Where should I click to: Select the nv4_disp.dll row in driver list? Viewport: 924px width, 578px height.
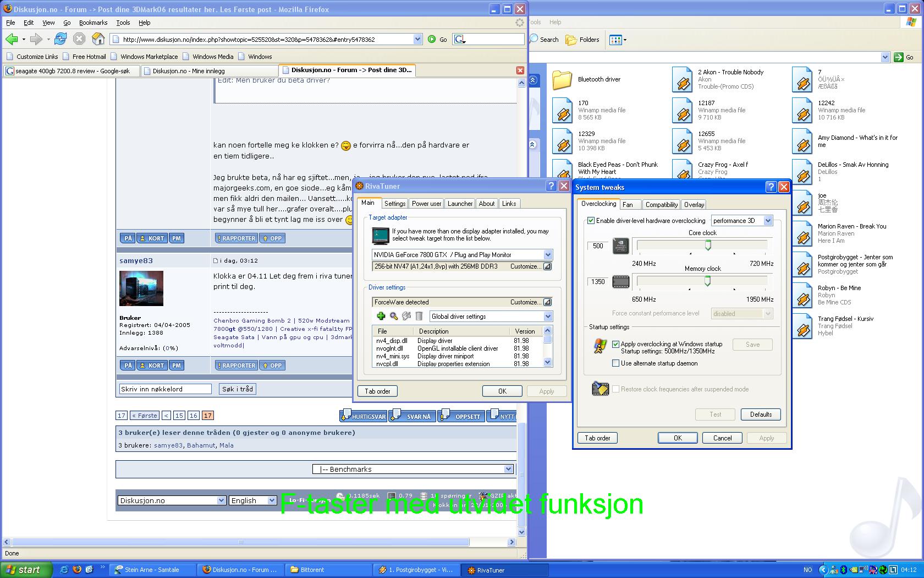pyautogui.click(x=458, y=341)
